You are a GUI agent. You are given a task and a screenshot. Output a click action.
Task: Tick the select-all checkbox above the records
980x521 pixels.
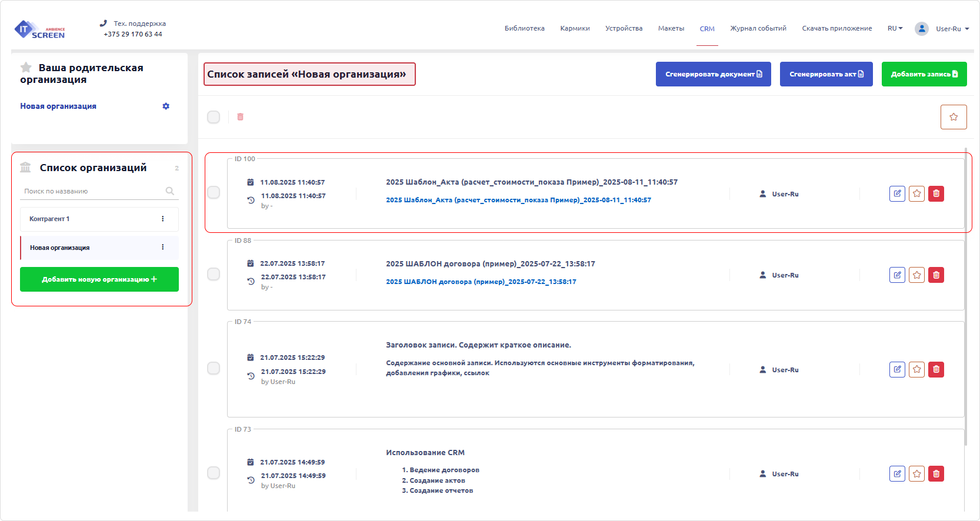[214, 117]
